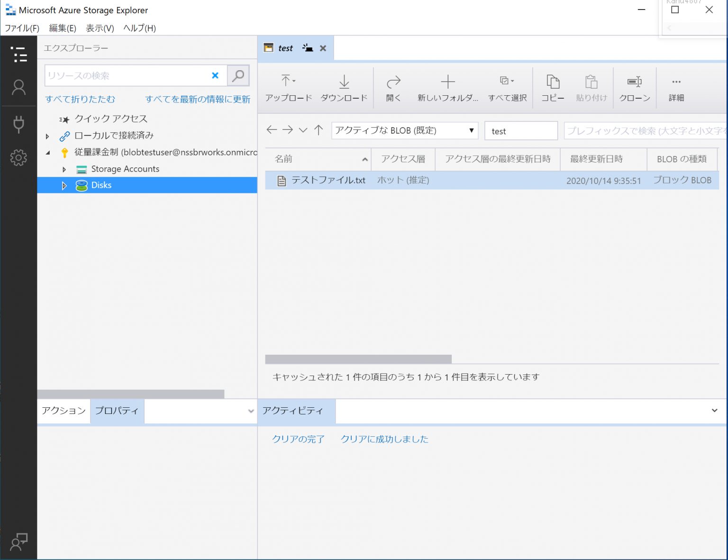Viewport: 728px width, 560px height.
Task: Click the Storage Accounts tree icon
Action: (x=82, y=169)
